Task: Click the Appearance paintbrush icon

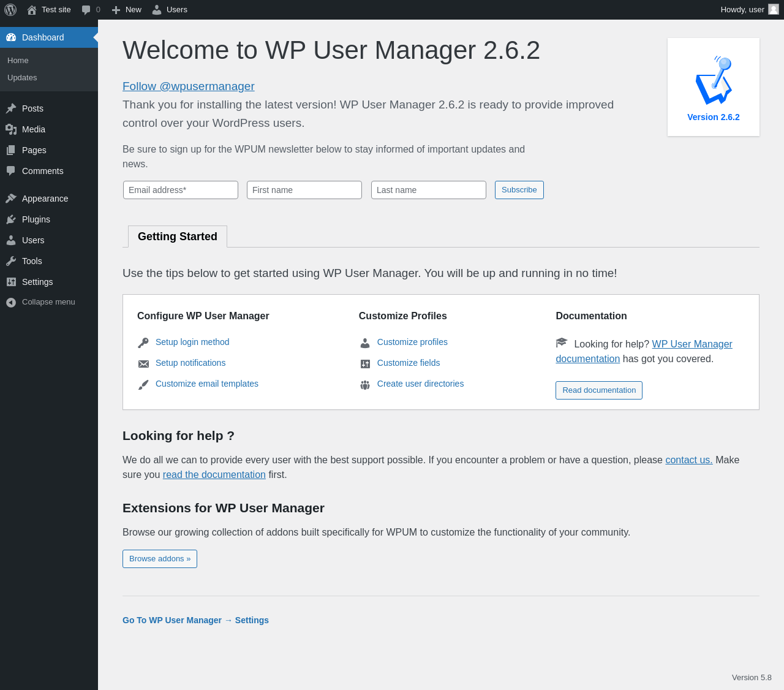Action: click(x=11, y=199)
